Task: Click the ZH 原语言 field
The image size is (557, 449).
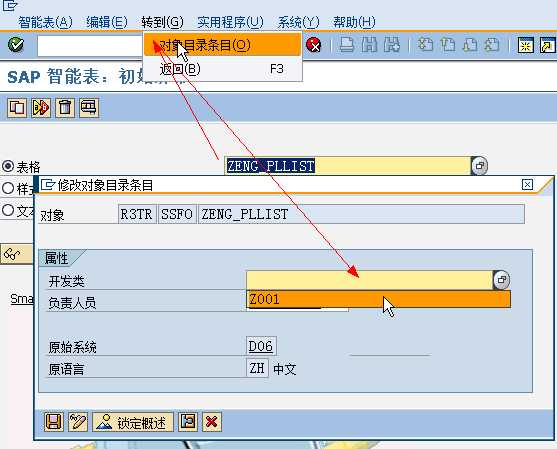Action: (257, 368)
